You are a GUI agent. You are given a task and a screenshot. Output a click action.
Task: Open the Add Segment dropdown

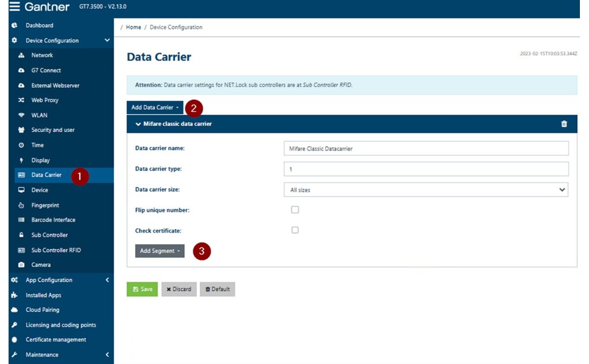pos(160,251)
